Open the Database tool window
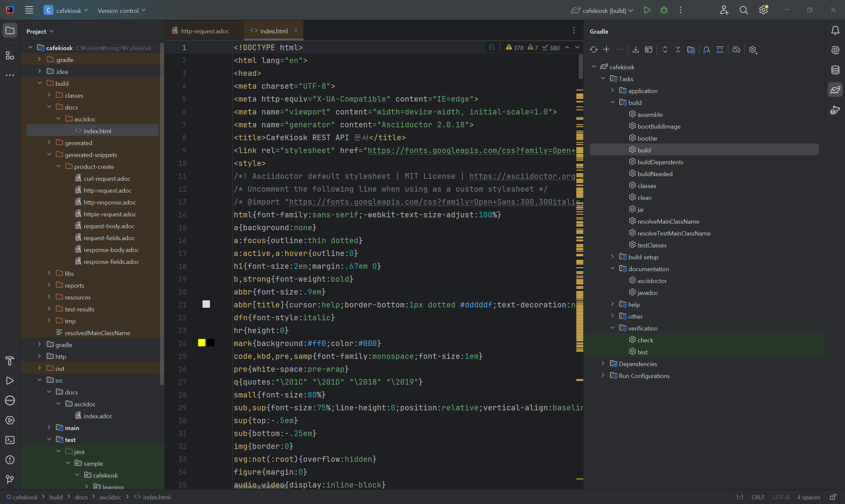Screen dimensions: 845x504 pos(835,70)
